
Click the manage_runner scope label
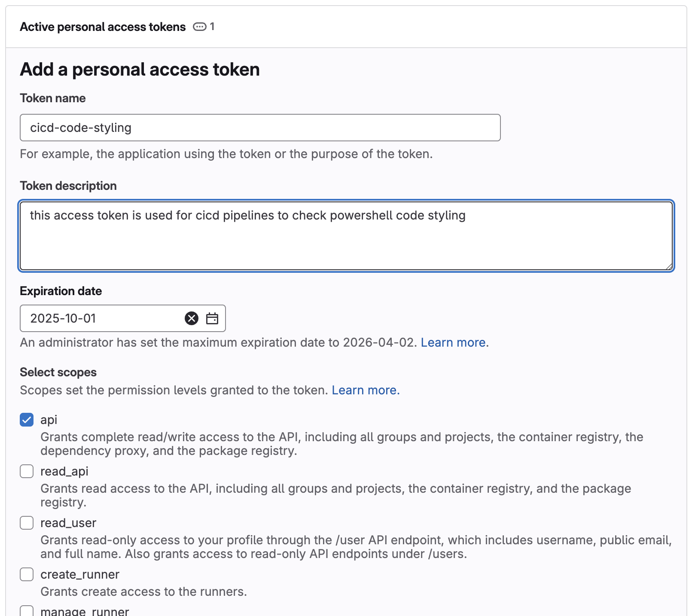[85, 611]
